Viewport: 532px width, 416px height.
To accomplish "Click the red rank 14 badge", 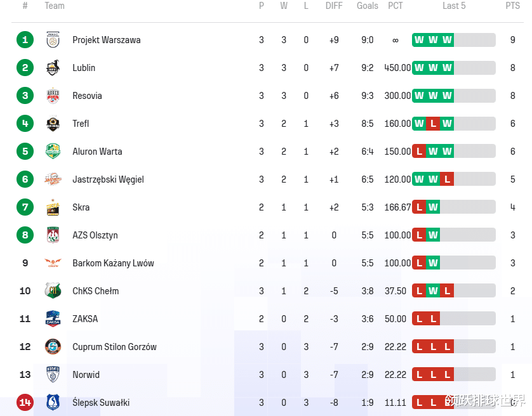I will point(25,403).
